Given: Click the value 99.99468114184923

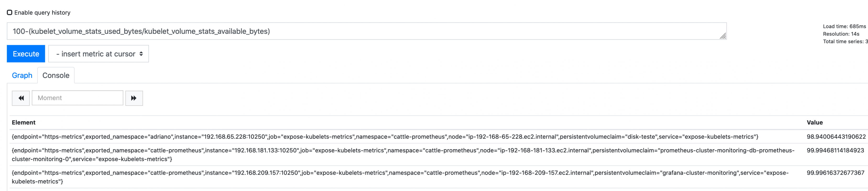Looking at the screenshot, I should [835, 150].
